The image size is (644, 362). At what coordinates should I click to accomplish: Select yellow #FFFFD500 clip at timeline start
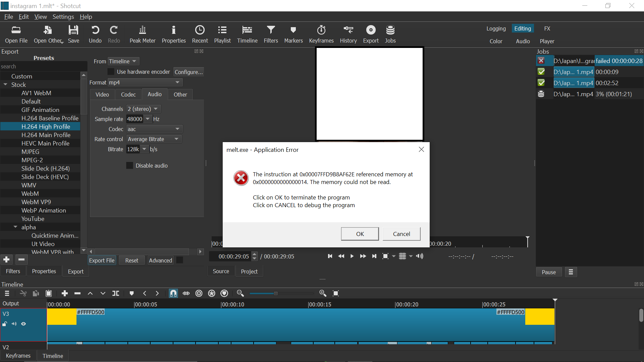[x=62, y=317]
